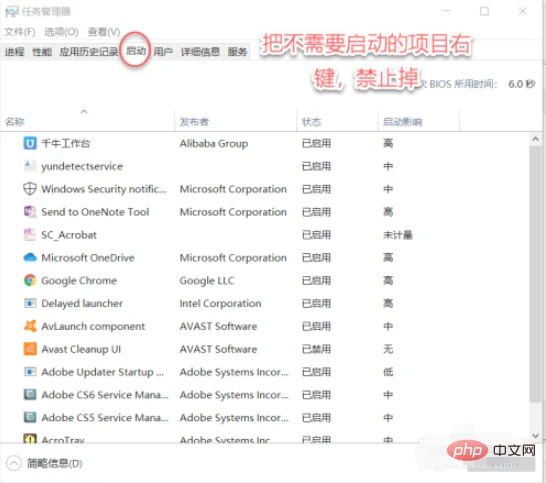Click the Windows Security shield icon
The height and width of the screenshot is (483, 546).
click(x=30, y=189)
